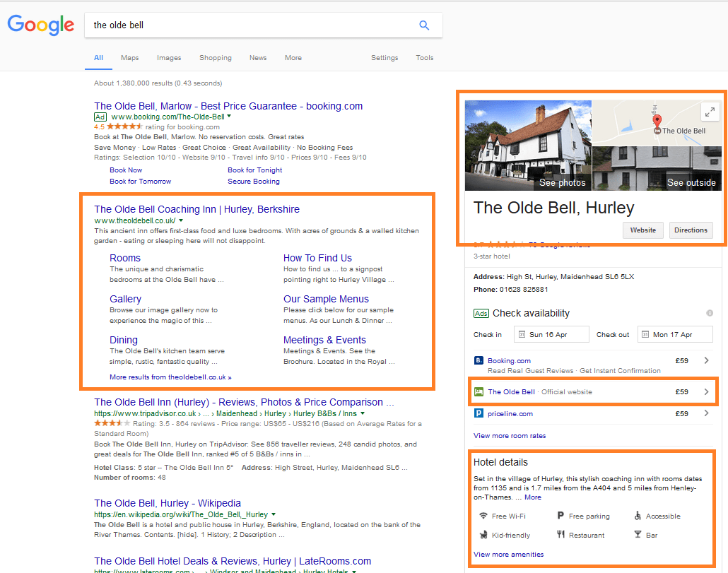Screen dimensions: 728x573
Task: Click the Ad label on booking.com result
Action: pos(100,117)
